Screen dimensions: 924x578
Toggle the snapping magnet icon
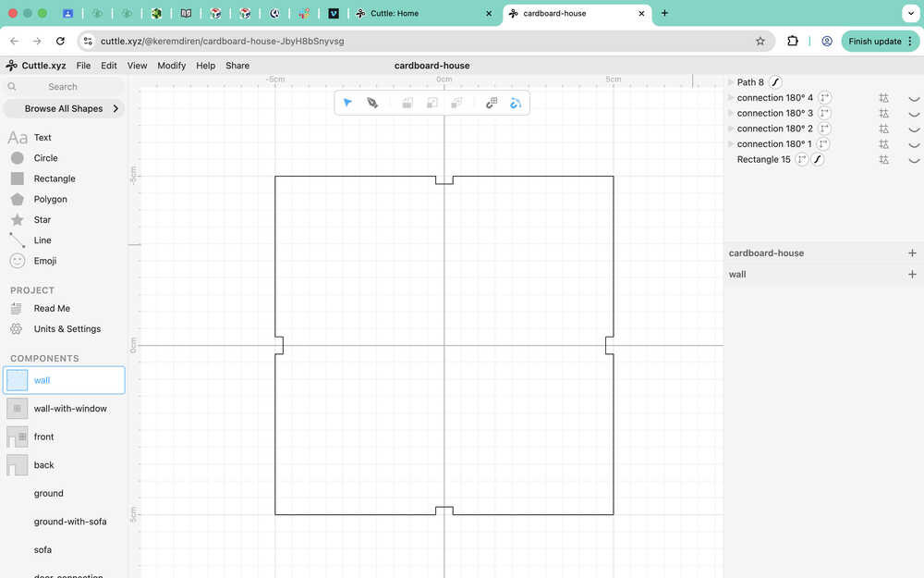pyautogui.click(x=492, y=104)
